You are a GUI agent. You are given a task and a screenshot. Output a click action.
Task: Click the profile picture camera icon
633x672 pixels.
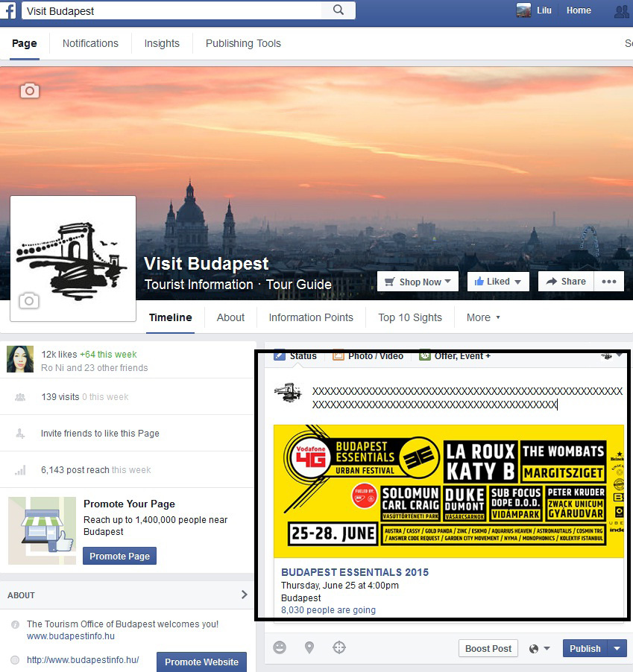pos(29,301)
